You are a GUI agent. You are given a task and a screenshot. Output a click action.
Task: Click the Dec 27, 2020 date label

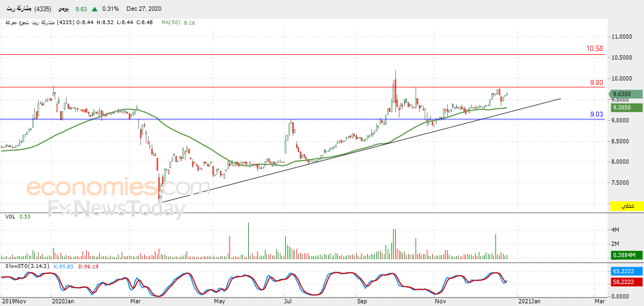[144, 9]
